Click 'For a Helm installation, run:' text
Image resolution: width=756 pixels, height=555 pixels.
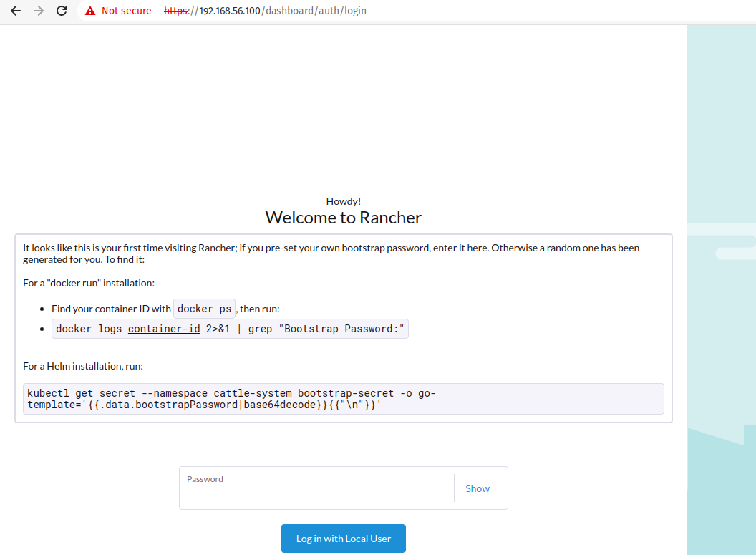click(x=83, y=366)
